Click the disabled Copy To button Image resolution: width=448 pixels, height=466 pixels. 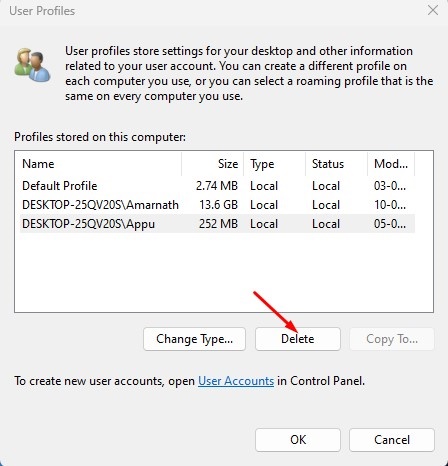(392, 339)
